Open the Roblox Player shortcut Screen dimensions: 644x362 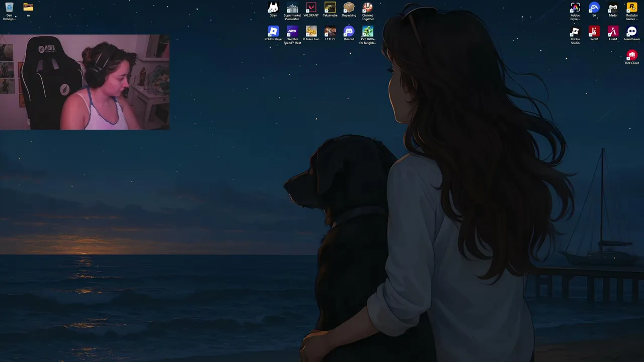273,33
